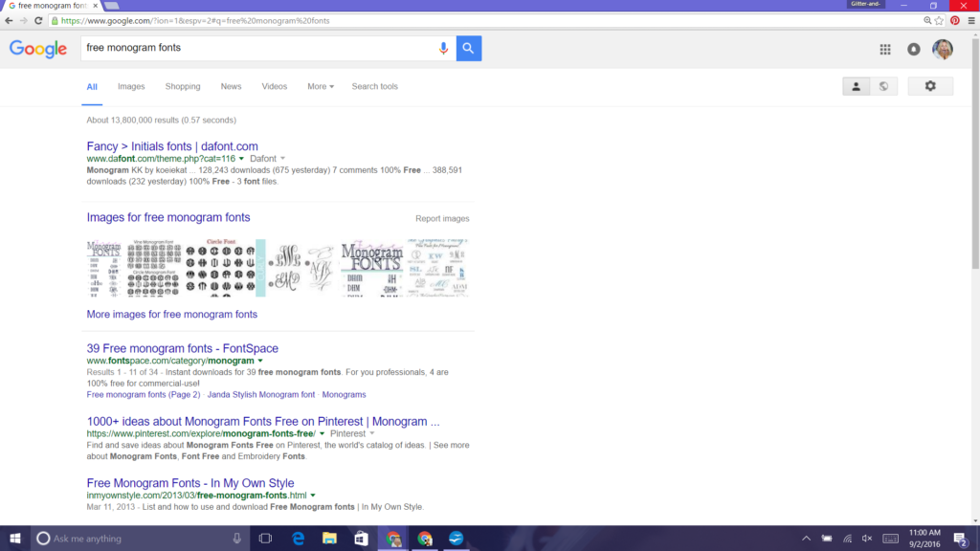Open the Circle Font image thumbnail
Viewport: 980px width, 551px height.
point(221,268)
